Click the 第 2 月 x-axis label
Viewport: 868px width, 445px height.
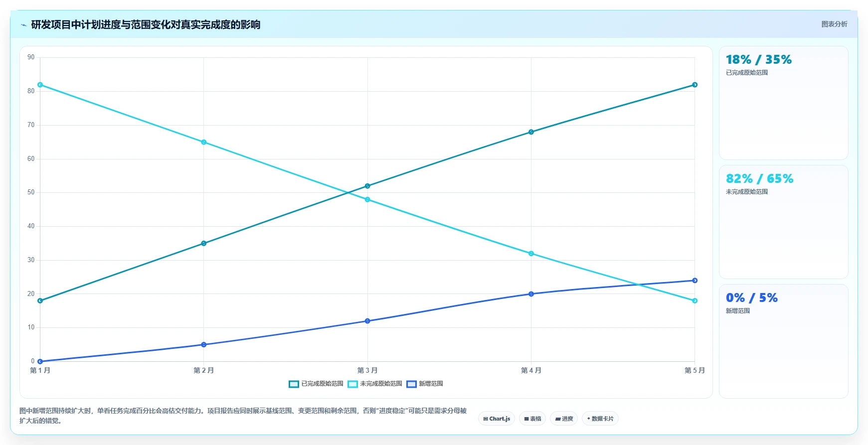coord(203,370)
